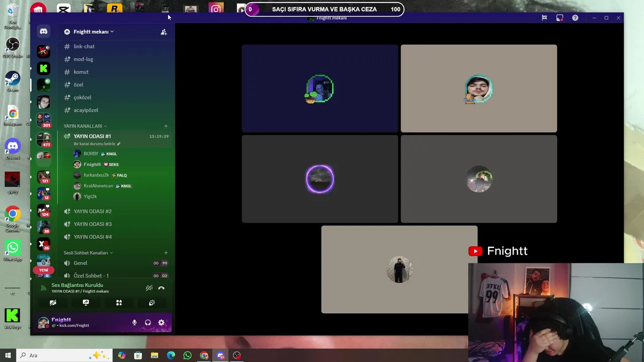Viewport: 644px width, 362px height.
Task: Select the active YAYIN ODASI #1 channel
Action: tap(115, 139)
